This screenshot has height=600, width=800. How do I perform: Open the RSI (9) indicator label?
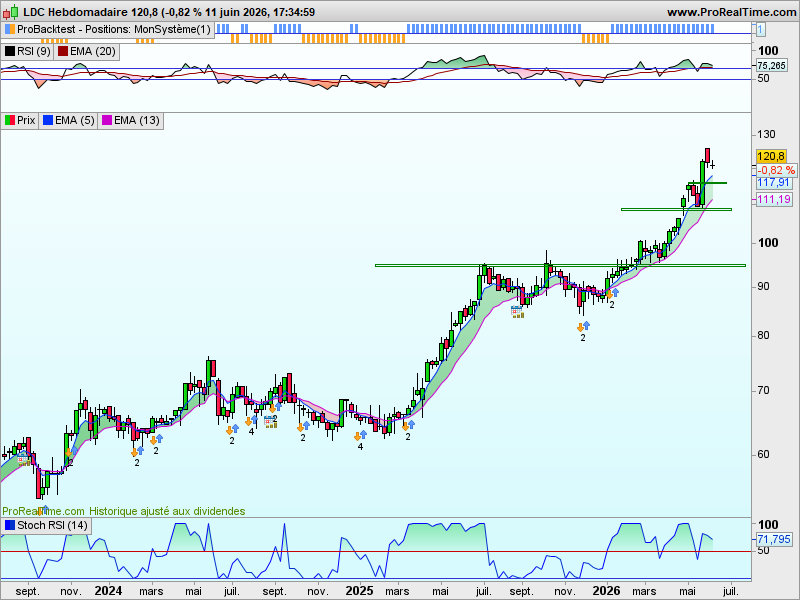(x=34, y=52)
